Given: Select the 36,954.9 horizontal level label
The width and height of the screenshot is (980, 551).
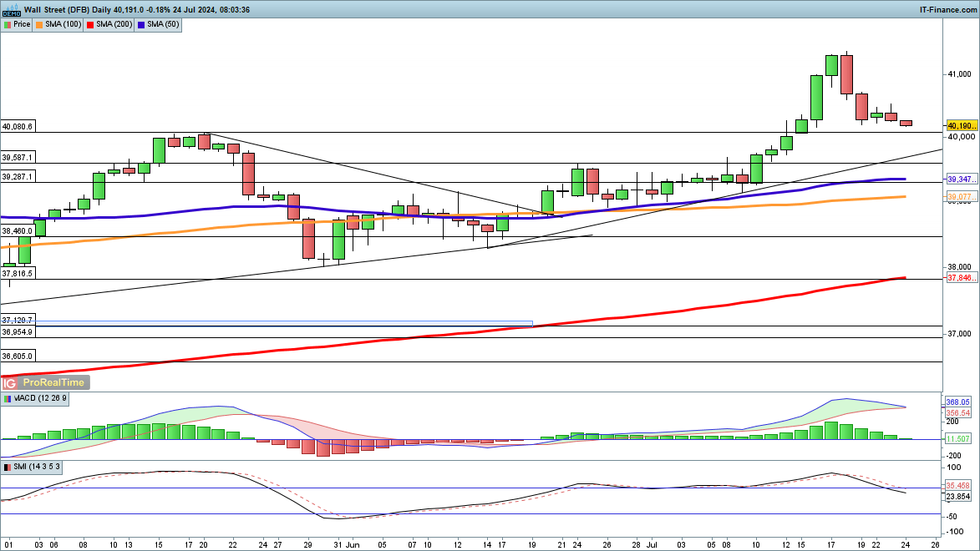Looking at the screenshot, I should click(x=18, y=332).
